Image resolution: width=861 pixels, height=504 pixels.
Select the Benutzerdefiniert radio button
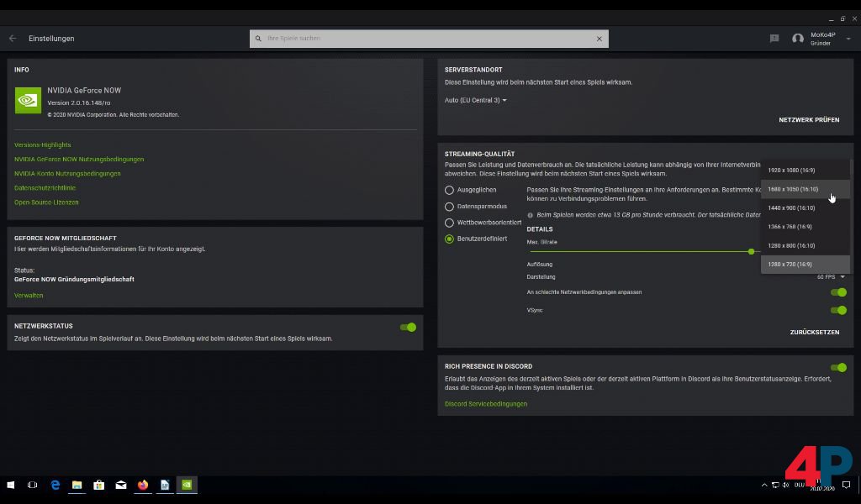click(x=449, y=239)
